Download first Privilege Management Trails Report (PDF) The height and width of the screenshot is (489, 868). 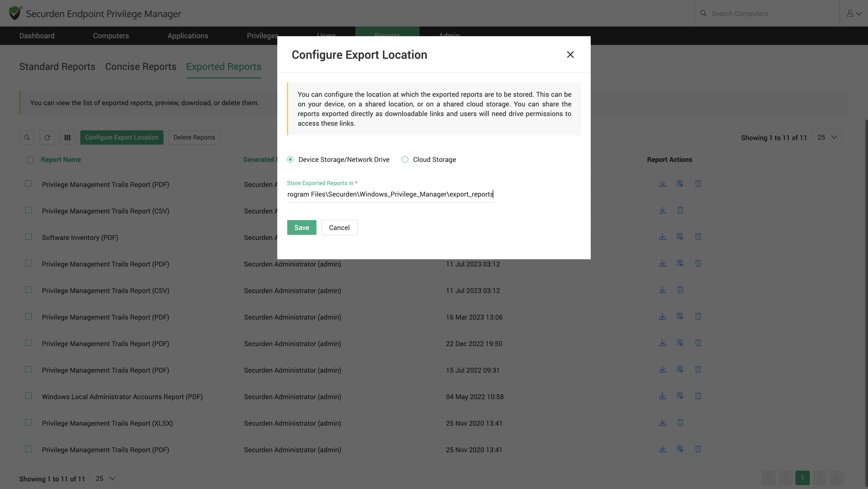point(662,184)
